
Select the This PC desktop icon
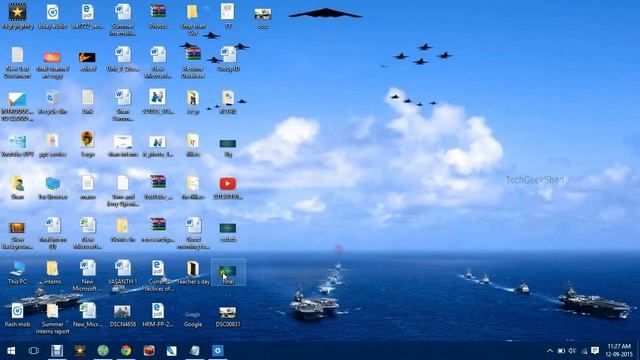pyautogui.click(x=17, y=272)
